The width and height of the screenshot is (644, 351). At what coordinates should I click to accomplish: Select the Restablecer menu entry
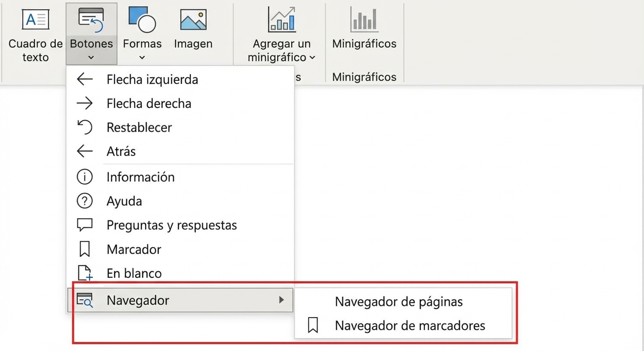pyautogui.click(x=180, y=127)
